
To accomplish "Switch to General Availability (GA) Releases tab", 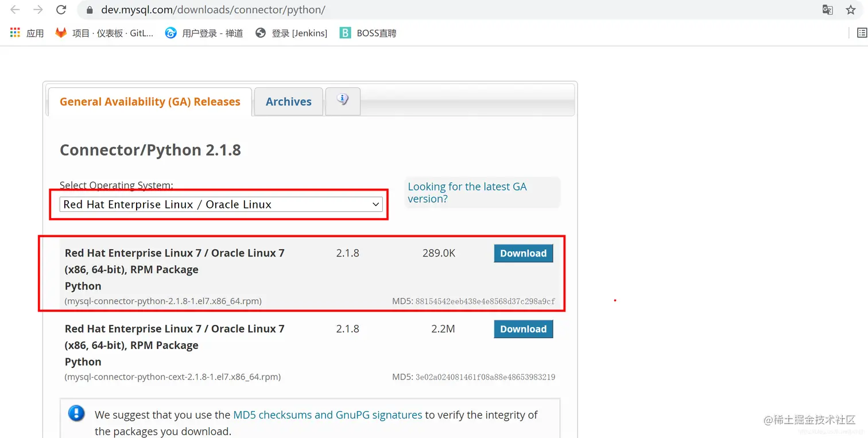I will pyautogui.click(x=150, y=102).
